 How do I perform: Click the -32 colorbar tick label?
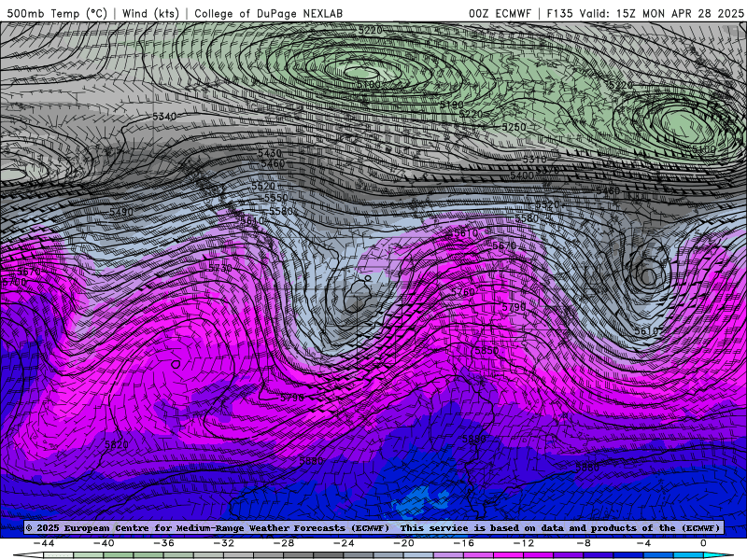tap(224, 543)
